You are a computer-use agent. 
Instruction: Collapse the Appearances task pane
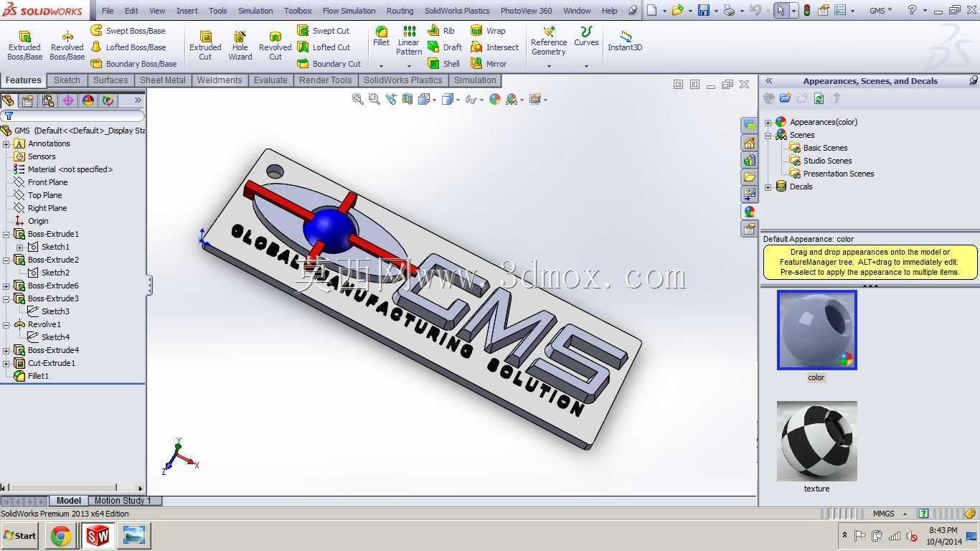click(x=768, y=81)
